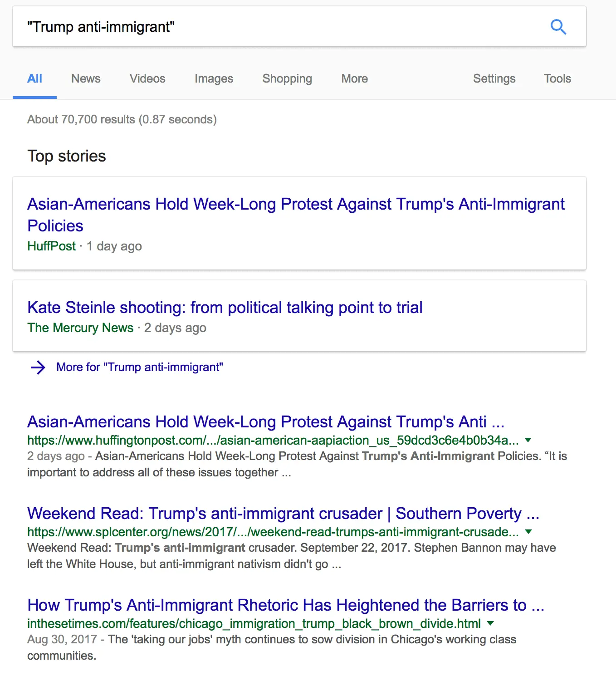Image resolution: width=616 pixels, height=676 pixels.
Task: Switch to the Shopping tab
Action: pos(287,78)
